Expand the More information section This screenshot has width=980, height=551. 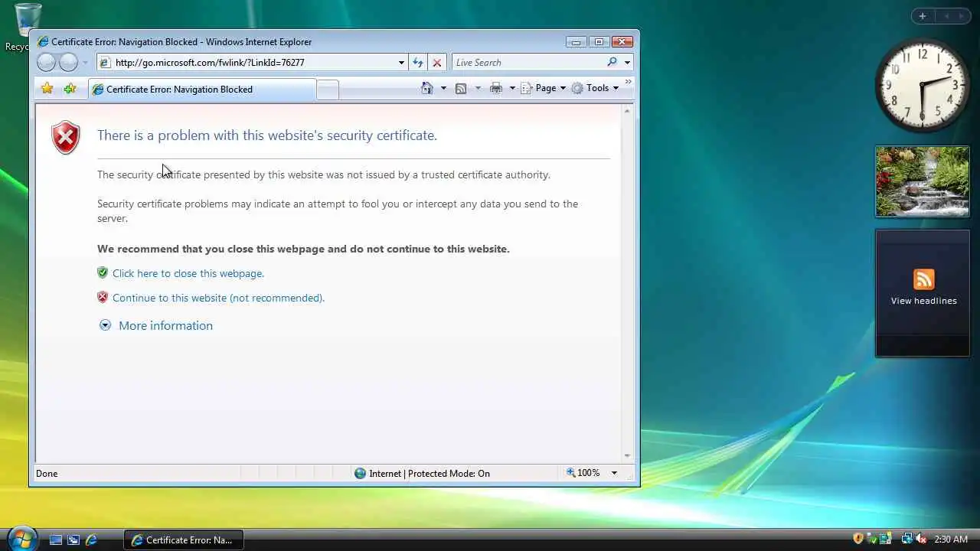coord(156,325)
